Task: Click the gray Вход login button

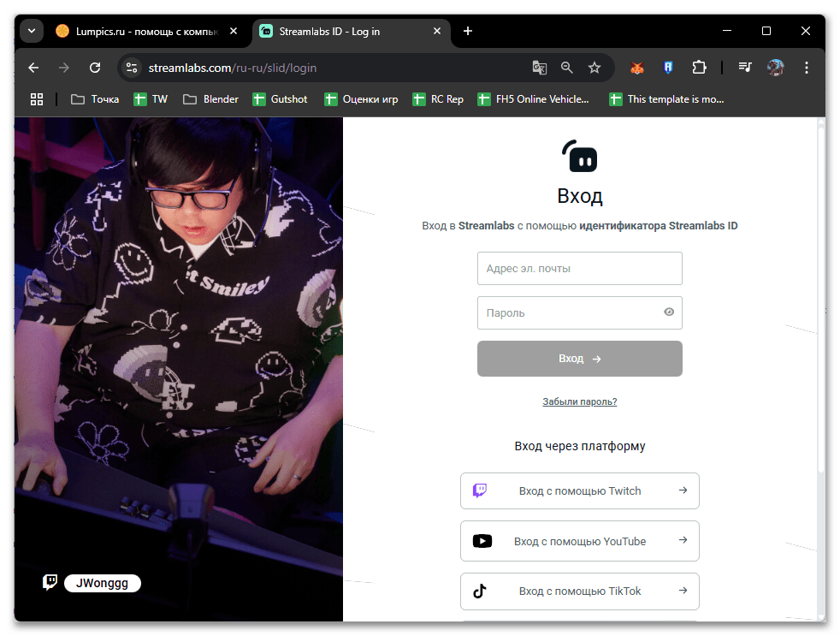Action: [x=580, y=358]
